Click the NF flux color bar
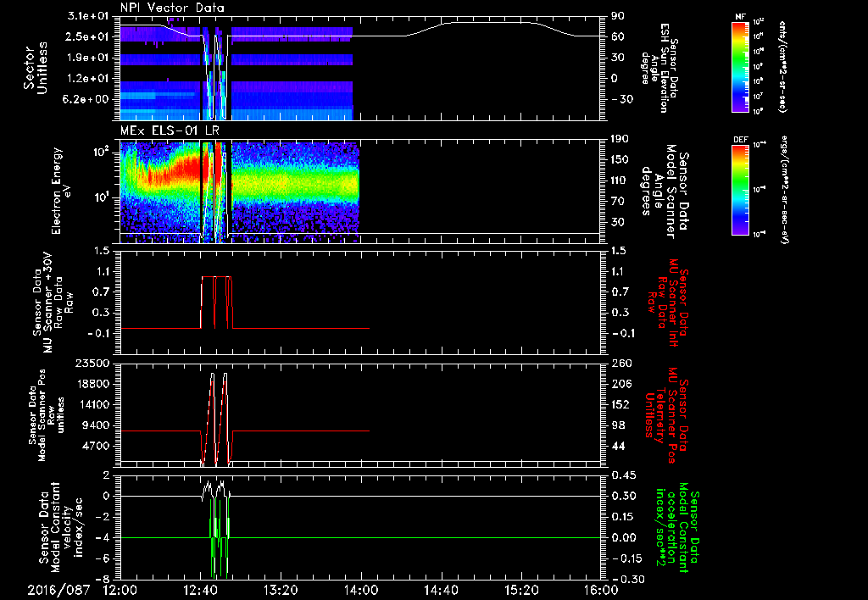Image resolution: width=868 pixels, height=600 pixels. tap(741, 66)
